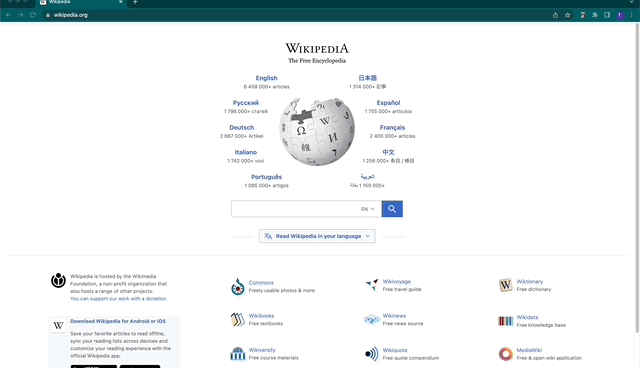
Task: Open the MediaWiki text link
Action: (529, 350)
